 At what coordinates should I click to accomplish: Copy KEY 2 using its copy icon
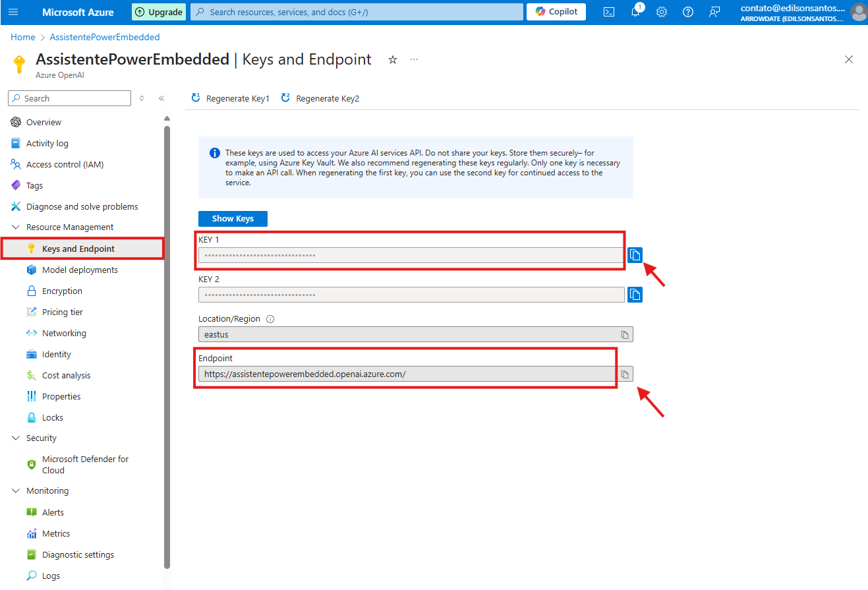coord(635,294)
